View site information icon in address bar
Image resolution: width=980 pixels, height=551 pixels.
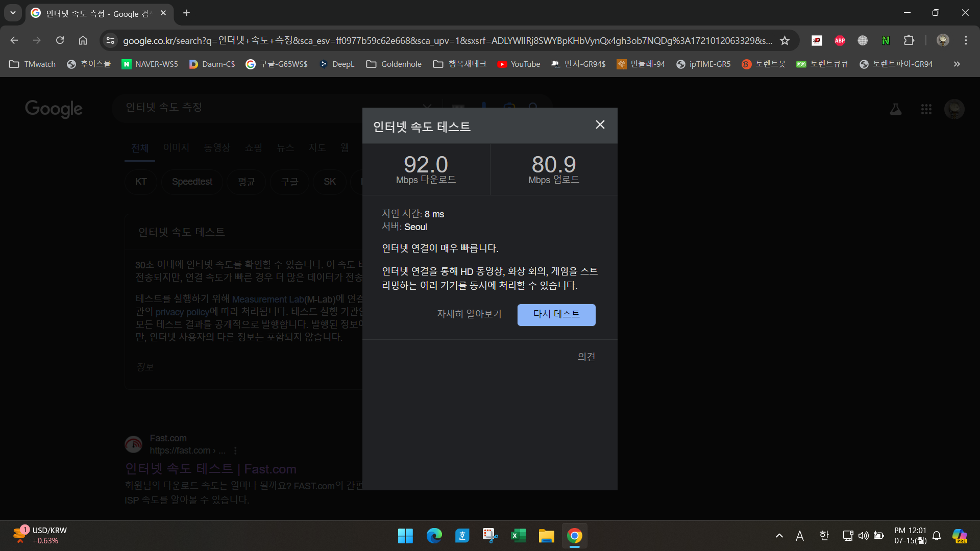pos(110,40)
